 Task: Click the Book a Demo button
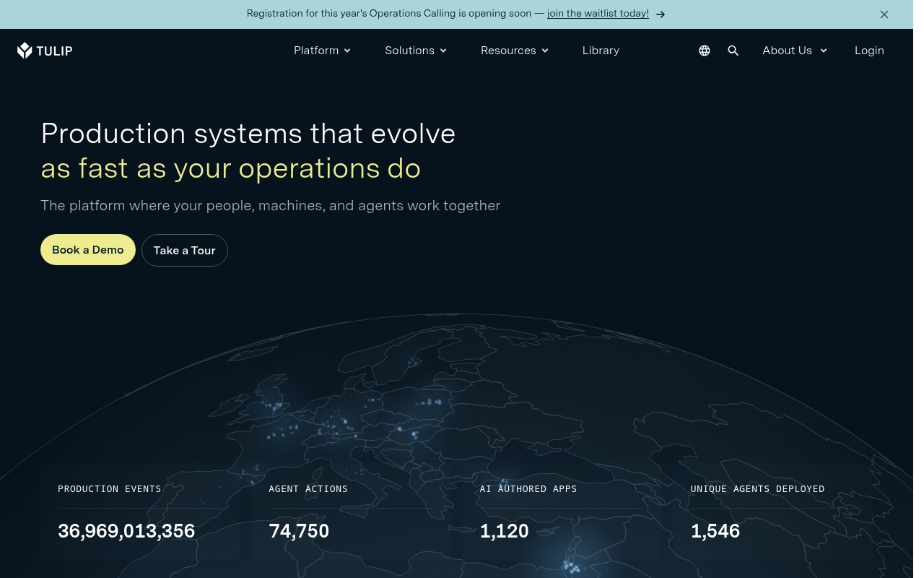(x=88, y=250)
